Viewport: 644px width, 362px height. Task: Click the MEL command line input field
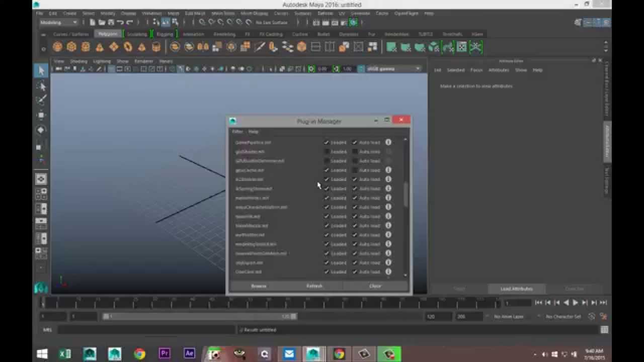pyautogui.click(x=146, y=330)
